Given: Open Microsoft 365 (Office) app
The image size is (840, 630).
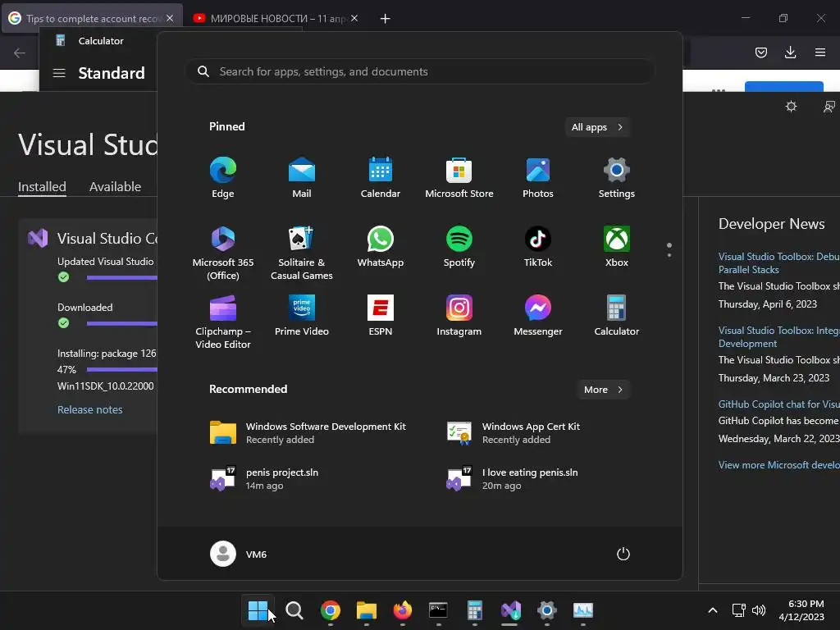Looking at the screenshot, I should click(223, 253).
